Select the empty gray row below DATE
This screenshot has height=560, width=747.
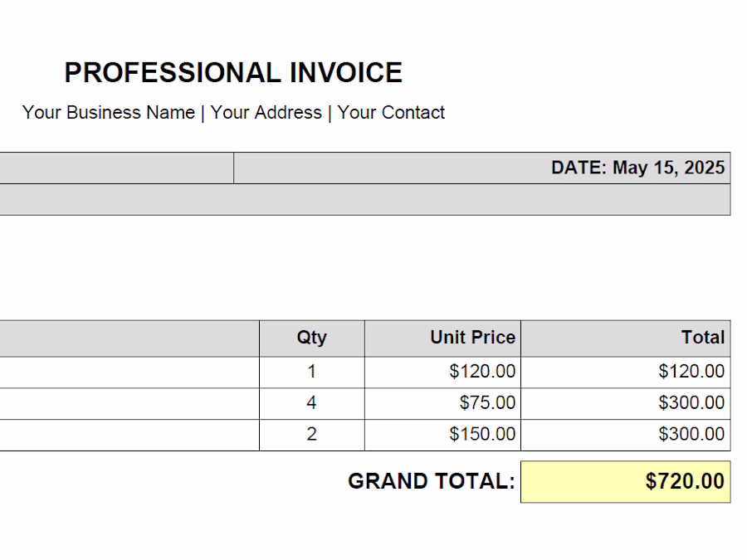[365, 199]
